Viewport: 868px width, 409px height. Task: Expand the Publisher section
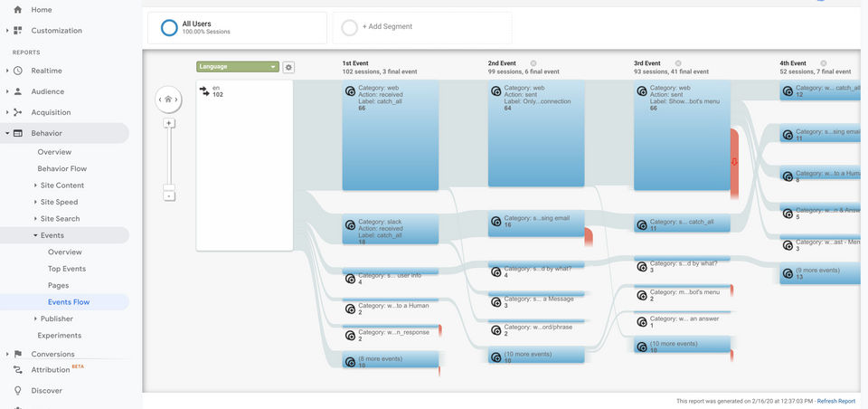click(35, 319)
